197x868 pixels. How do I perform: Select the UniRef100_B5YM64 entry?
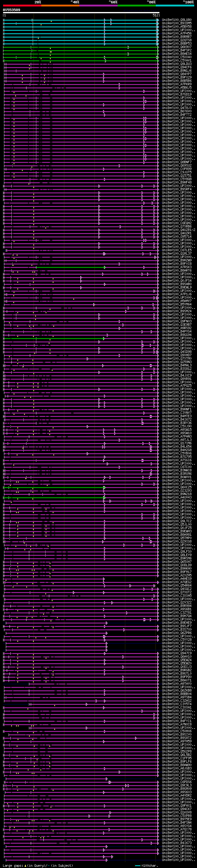[177, 304]
